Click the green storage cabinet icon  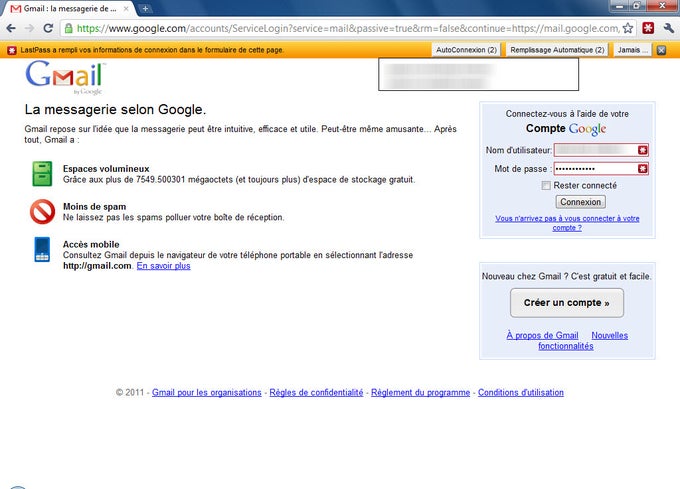[42, 174]
